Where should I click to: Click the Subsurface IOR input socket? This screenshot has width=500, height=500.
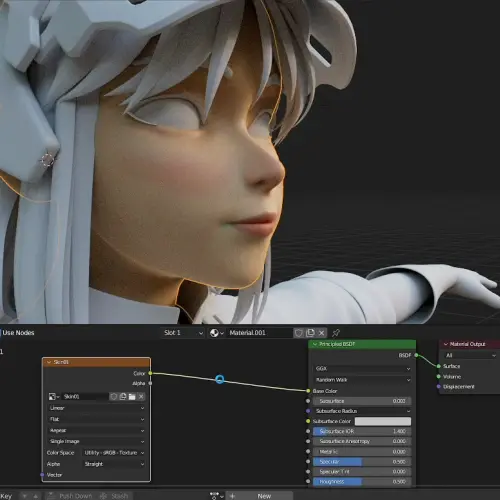[308, 431]
